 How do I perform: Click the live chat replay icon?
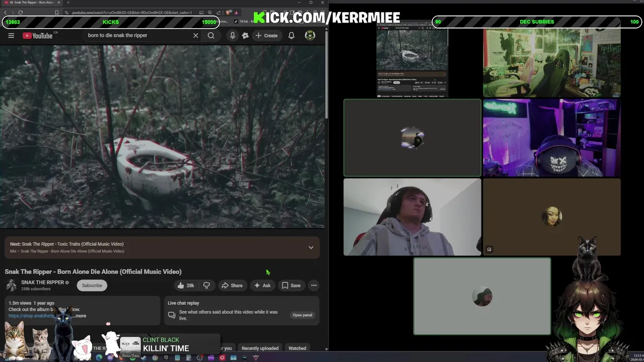pos(172,315)
